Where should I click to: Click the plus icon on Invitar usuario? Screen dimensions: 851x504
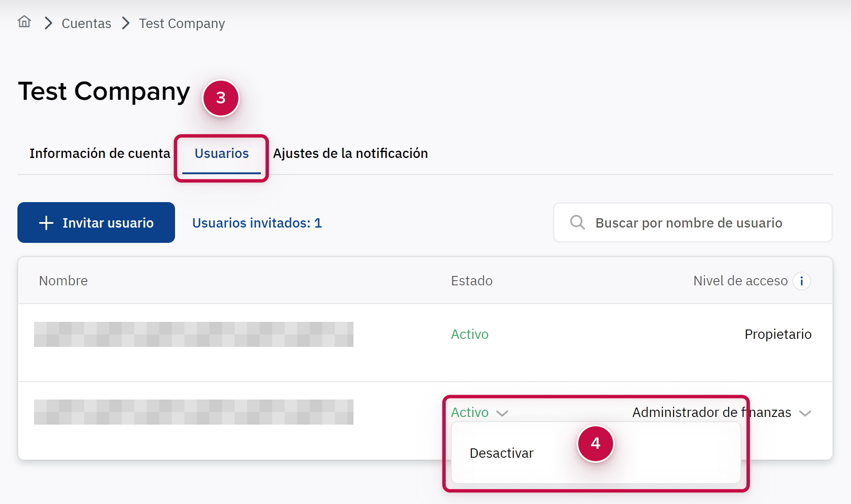(46, 223)
